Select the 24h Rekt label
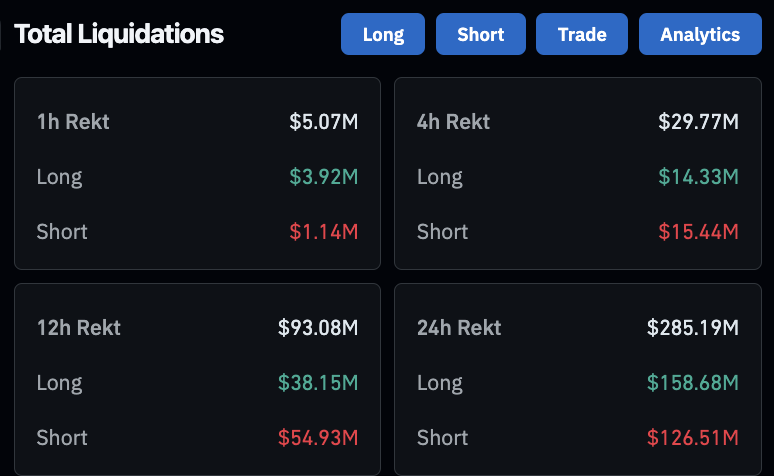This screenshot has width=774, height=476. coord(459,328)
